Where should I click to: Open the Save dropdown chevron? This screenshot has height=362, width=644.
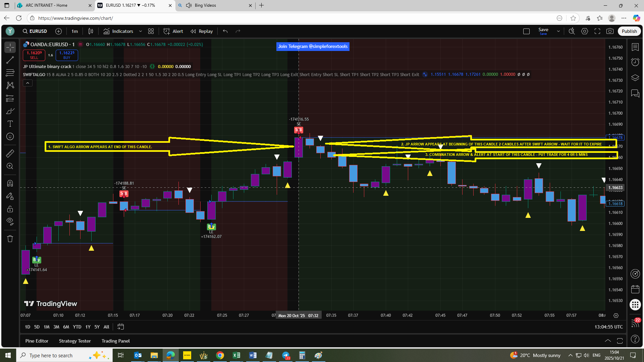[558, 31]
